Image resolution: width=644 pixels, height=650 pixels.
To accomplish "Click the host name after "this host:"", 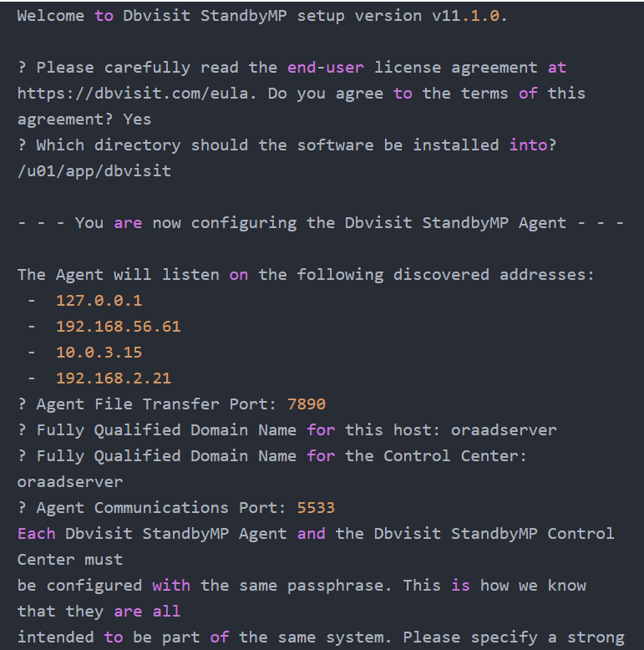I will point(504,429).
